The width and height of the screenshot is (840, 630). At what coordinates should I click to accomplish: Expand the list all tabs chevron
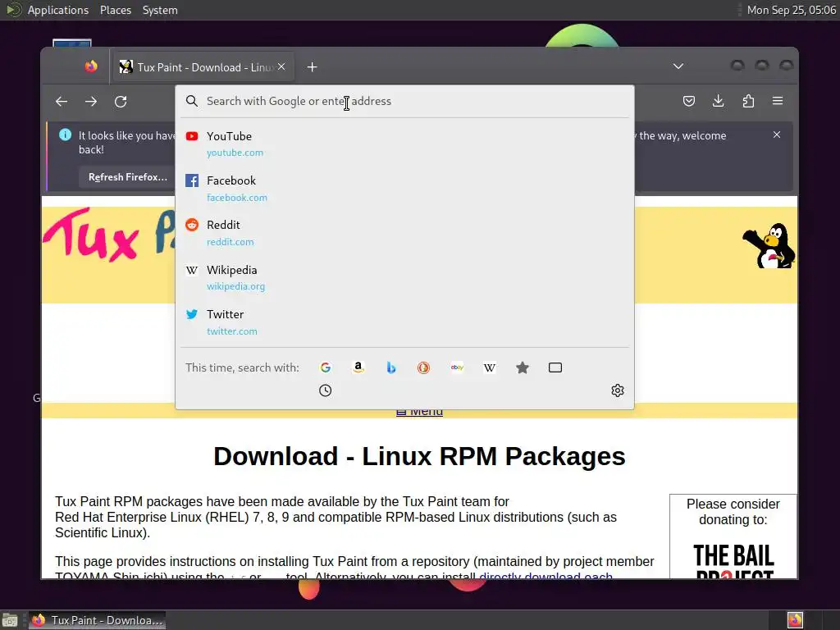pos(678,66)
